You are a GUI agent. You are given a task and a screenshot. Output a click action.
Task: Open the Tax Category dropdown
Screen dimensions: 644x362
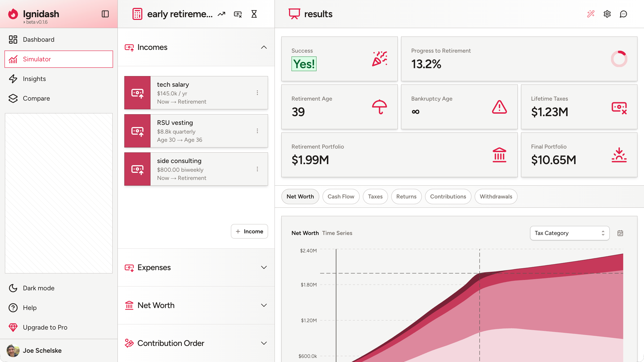click(570, 233)
